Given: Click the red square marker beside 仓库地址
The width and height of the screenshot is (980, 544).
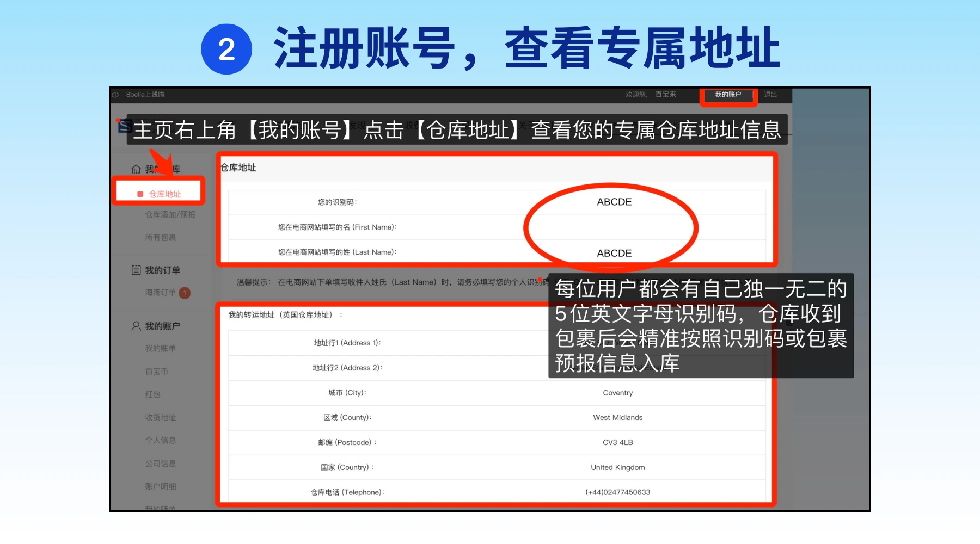Looking at the screenshot, I should (x=140, y=194).
